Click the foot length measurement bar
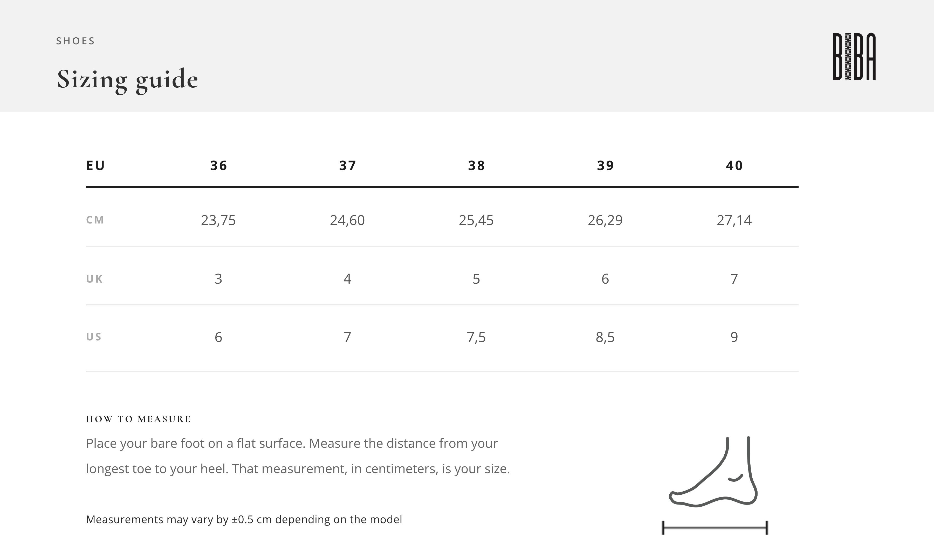Image resolution: width=934 pixels, height=560 pixels. point(715,528)
